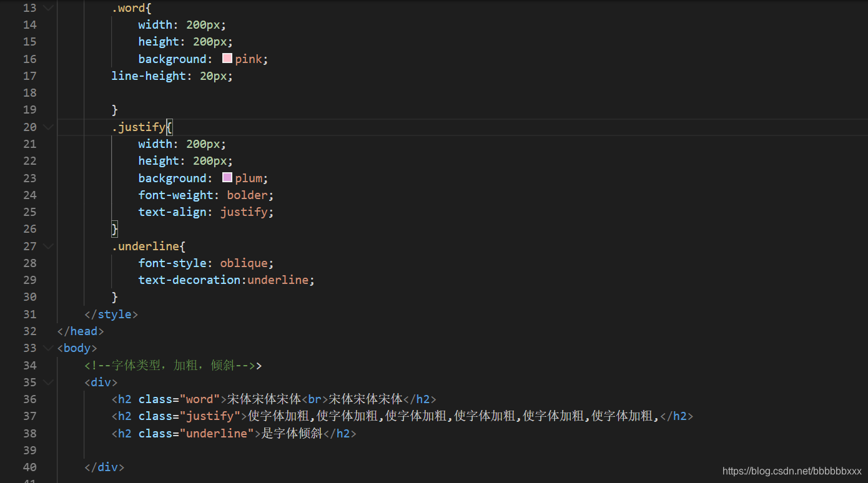The width and height of the screenshot is (868, 483).
Task: Click the plum color name text
Action: click(x=249, y=178)
